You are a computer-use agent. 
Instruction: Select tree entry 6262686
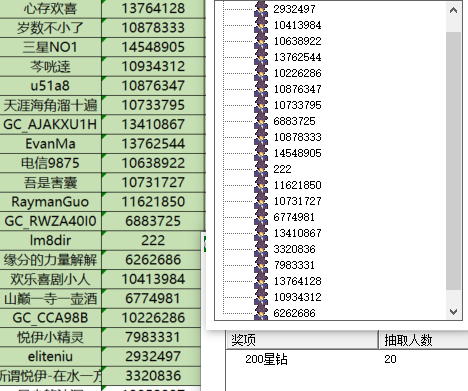coord(294,313)
